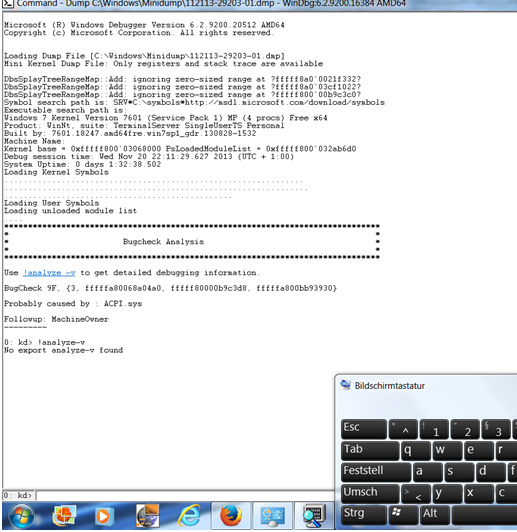Tap the Alt key on-screen
Image resolution: width=517 pixels, height=532 pixels.
click(435, 515)
